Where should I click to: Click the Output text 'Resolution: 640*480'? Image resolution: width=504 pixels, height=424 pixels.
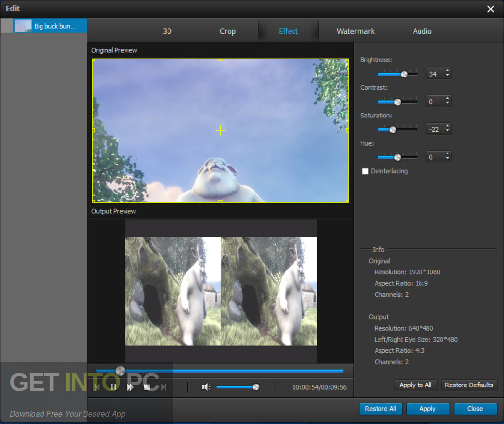tap(403, 328)
